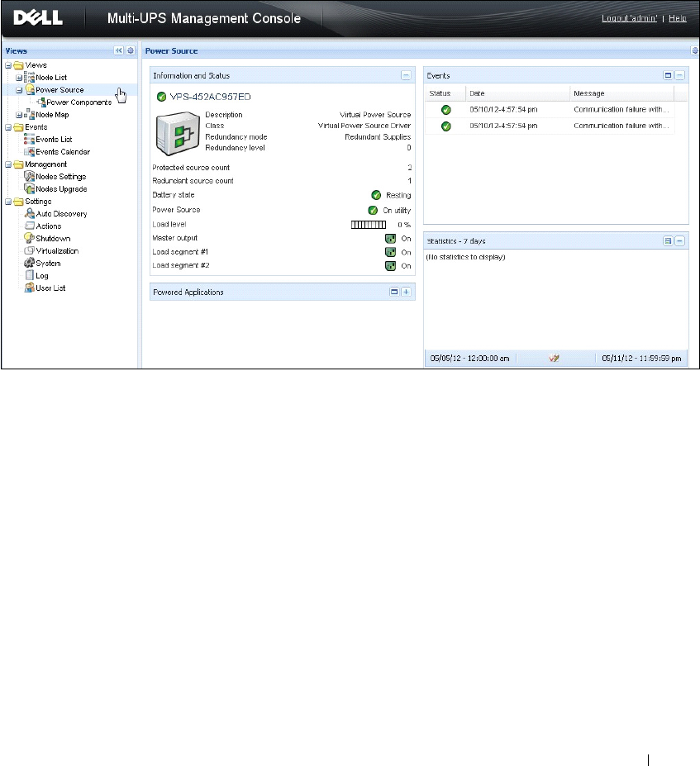The width and height of the screenshot is (700, 766).
Task: Select the Power Source tree icon
Action: tap(30, 89)
